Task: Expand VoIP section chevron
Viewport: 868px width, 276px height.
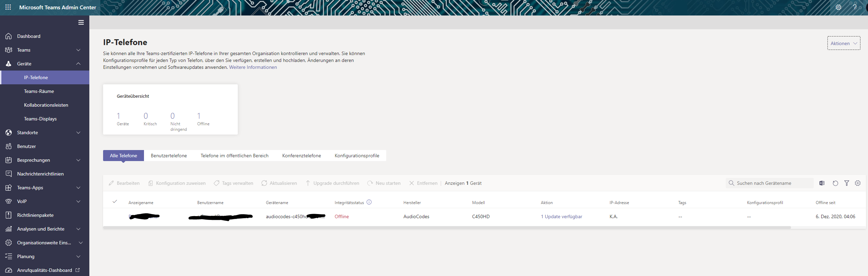Action: pyautogui.click(x=78, y=201)
